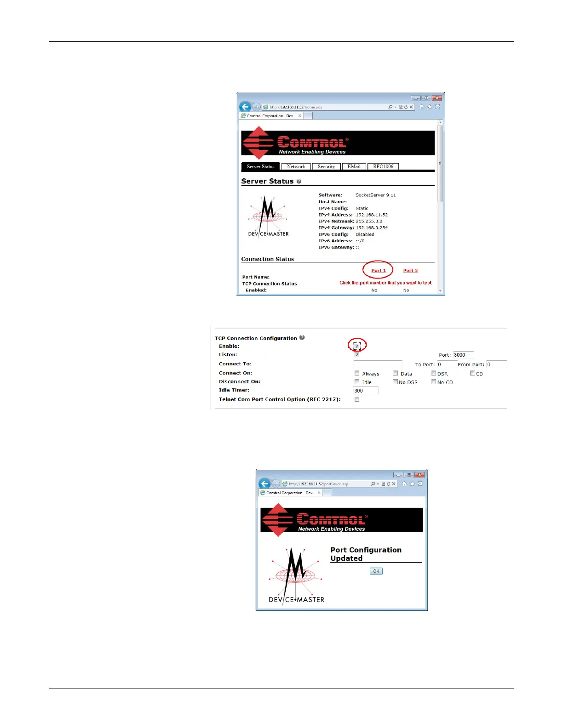The width and height of the screenshot is (563, 728).
Task: Go back in the home.asp browser window
Action: (x=245, y=107)
